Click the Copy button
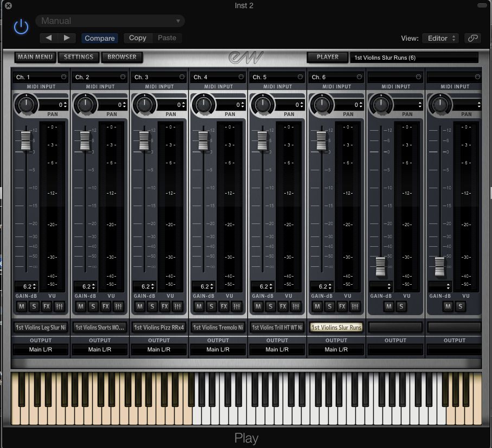Image resolution: width=492 pixels, height=448 pixels. point(138,38)
